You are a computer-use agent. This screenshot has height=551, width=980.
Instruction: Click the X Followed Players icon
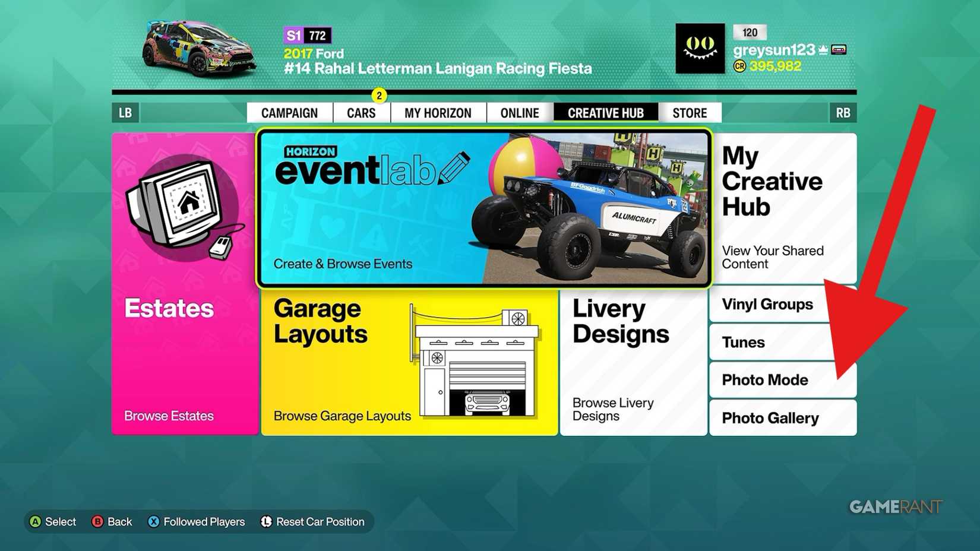click(154, 522)
